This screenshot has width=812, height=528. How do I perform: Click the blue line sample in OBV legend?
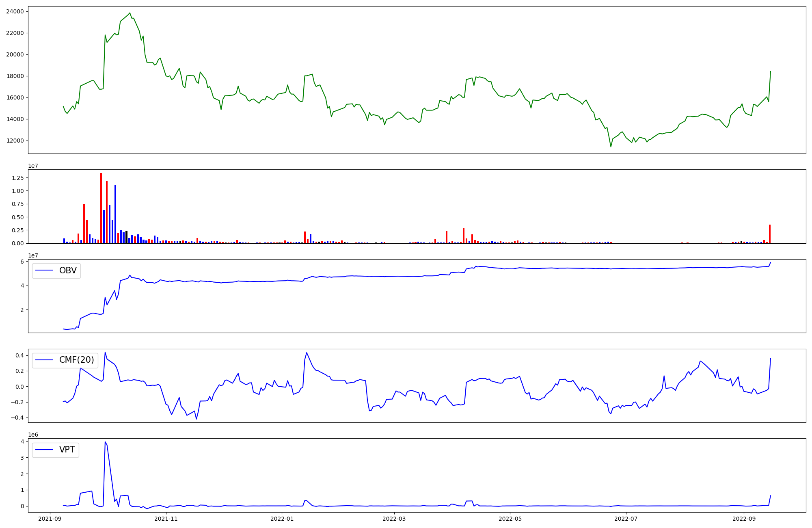[x=45, y=270]
